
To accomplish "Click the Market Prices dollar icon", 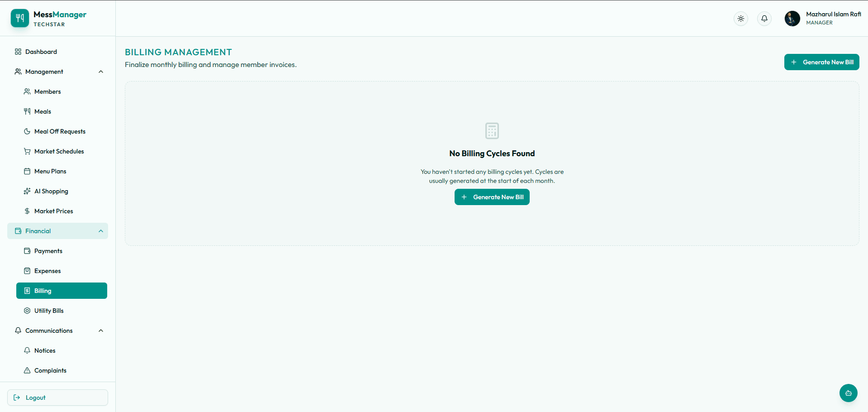I will coord(27,211).
